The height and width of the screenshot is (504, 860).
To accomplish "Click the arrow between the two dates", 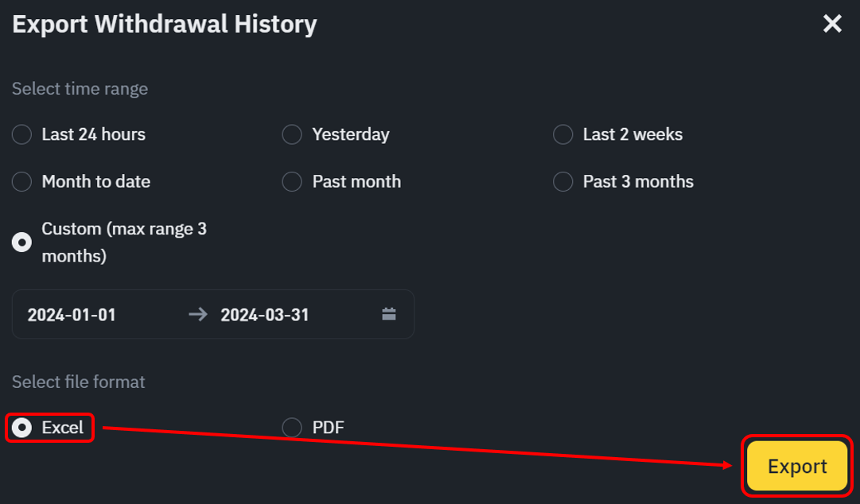I will coord(198,314).
